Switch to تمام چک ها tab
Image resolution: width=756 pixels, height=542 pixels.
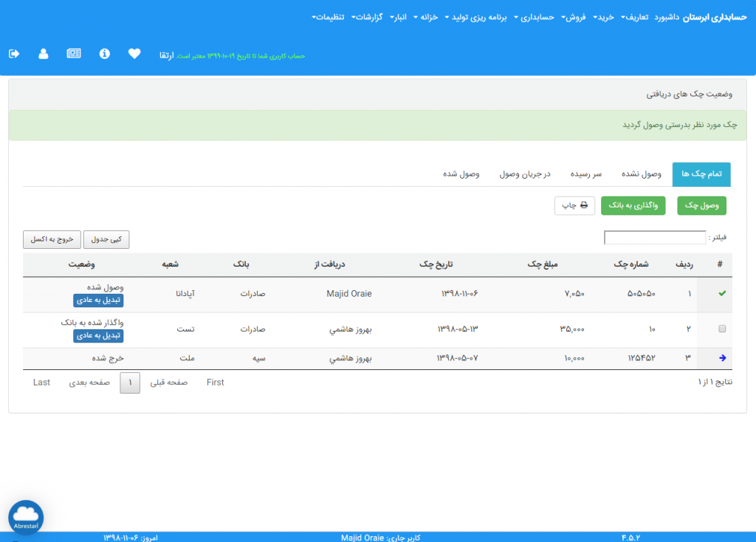tap(701, 174)
